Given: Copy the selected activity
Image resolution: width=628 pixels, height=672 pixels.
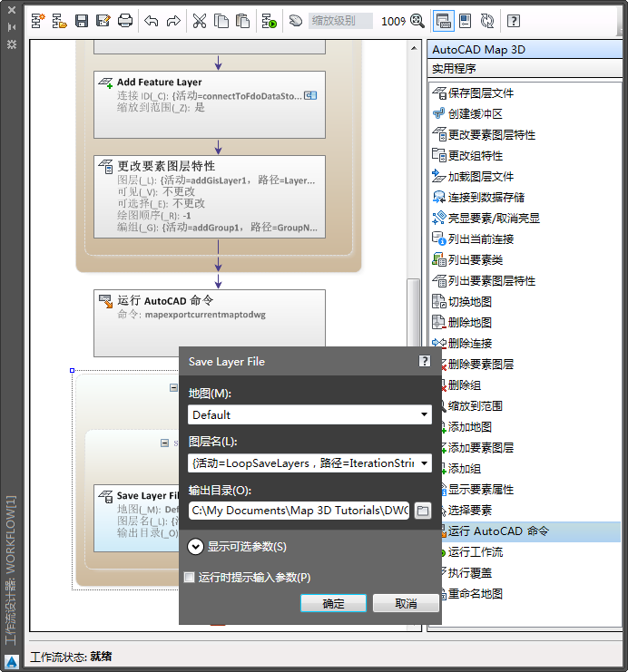Looking at the screenshot, I should click(x=221, y=21).
